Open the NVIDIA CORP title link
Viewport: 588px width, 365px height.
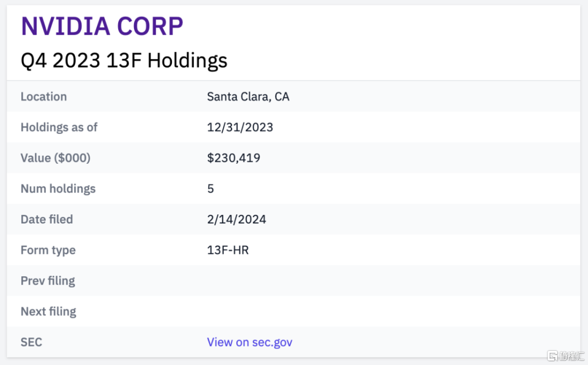tap(102, 26)
